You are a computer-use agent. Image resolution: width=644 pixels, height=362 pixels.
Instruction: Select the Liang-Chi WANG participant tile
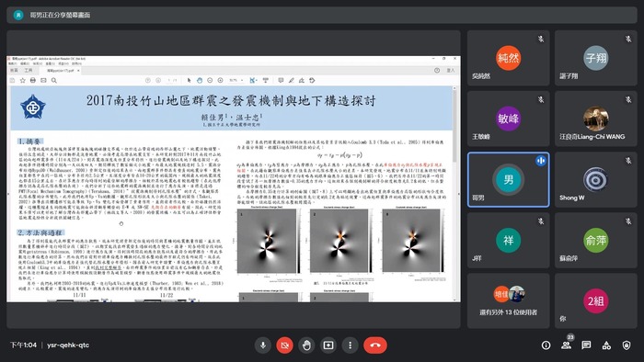[596, 119]
